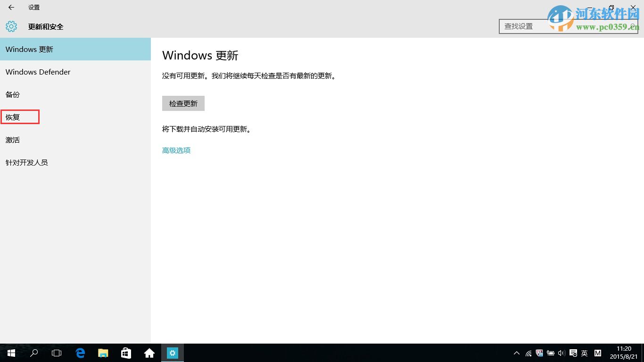Switch input language via the 英 indicator

pos(584,353)
